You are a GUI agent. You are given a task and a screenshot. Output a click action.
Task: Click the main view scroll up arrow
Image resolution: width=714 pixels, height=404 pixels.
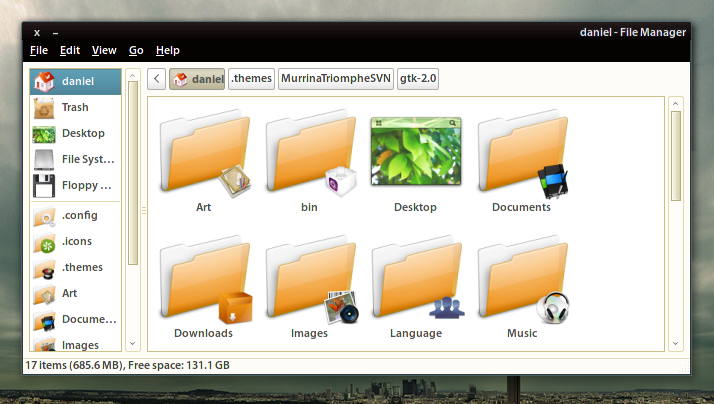(676, 104)
